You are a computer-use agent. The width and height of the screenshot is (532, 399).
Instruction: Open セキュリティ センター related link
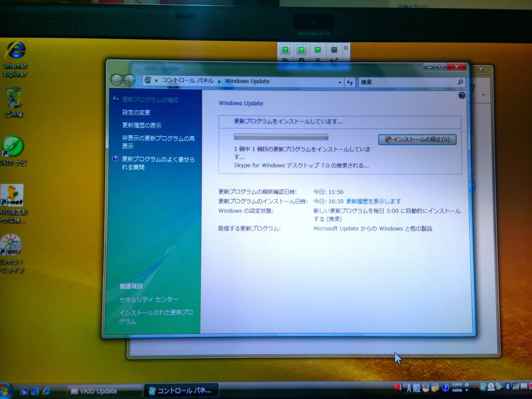149,300
